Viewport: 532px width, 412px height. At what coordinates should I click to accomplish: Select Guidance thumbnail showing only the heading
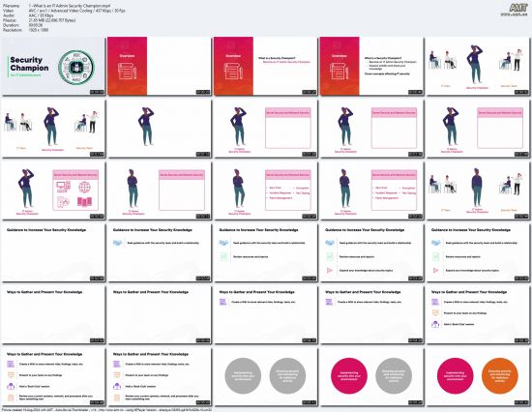pos(53,252)
